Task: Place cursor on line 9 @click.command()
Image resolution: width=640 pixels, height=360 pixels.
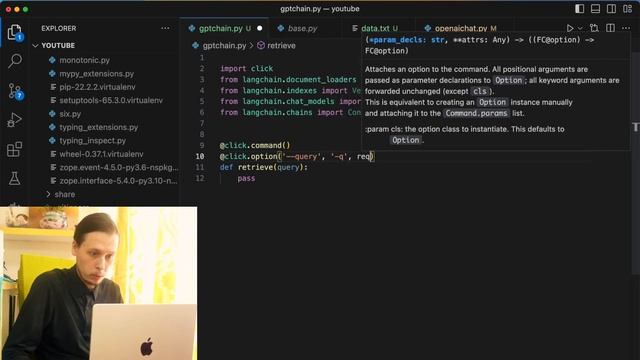Action: click(255, 145)
